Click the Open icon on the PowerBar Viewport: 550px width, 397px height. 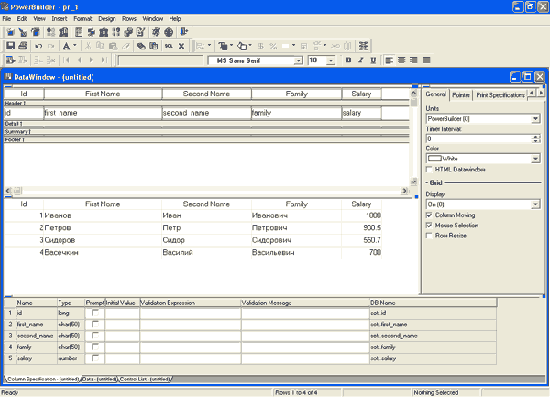tap(35, 32)
